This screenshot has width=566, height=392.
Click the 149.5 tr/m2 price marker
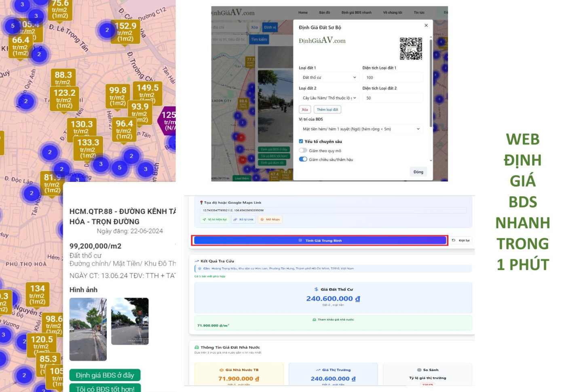pos(148,92)
